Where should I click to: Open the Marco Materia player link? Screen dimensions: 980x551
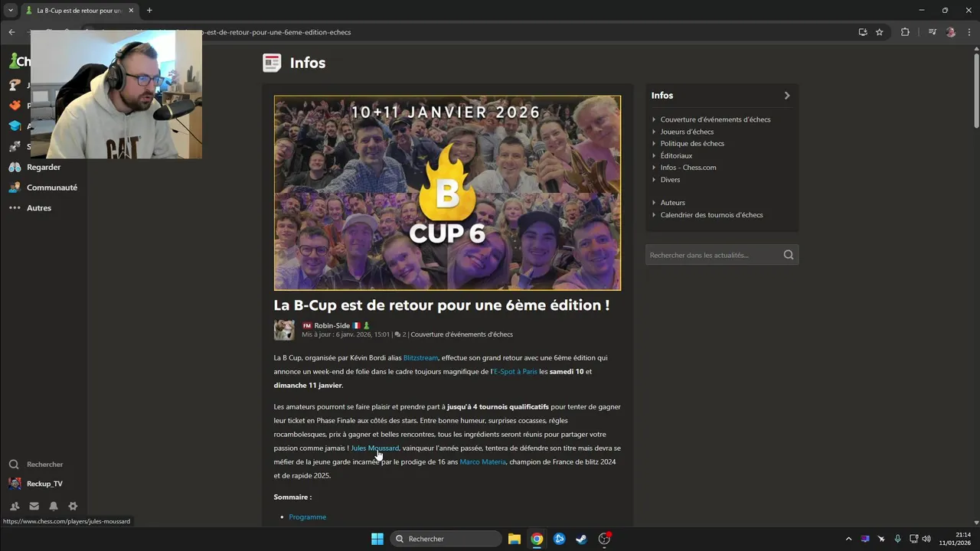(x=482, y=461)
